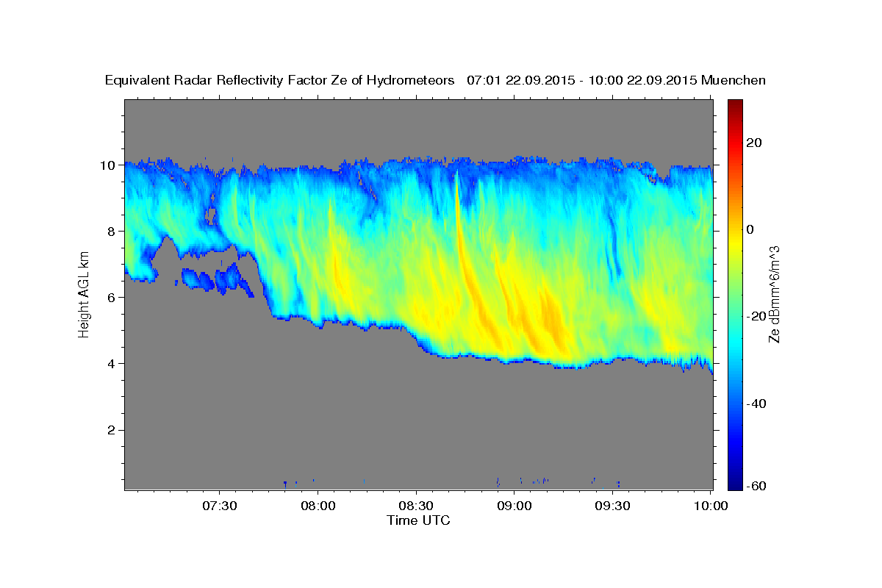
Task: Click the height tick label 6
Action: click(111, 298)
